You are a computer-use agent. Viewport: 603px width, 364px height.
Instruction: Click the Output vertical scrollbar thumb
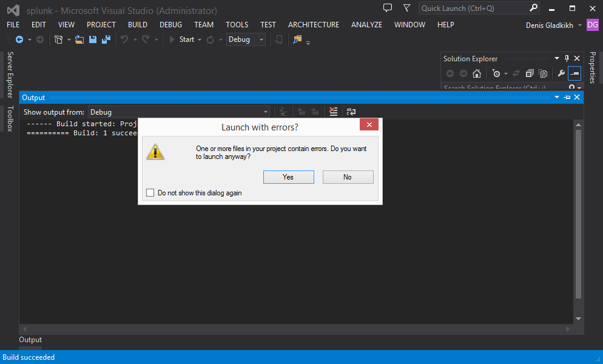click(x=578, y=214)
